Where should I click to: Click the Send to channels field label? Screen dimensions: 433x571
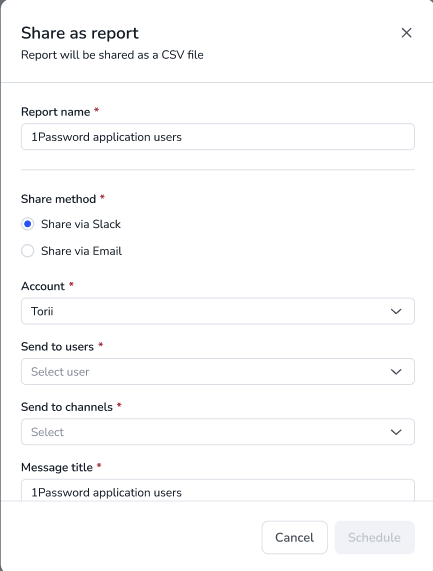pos(67,407)
